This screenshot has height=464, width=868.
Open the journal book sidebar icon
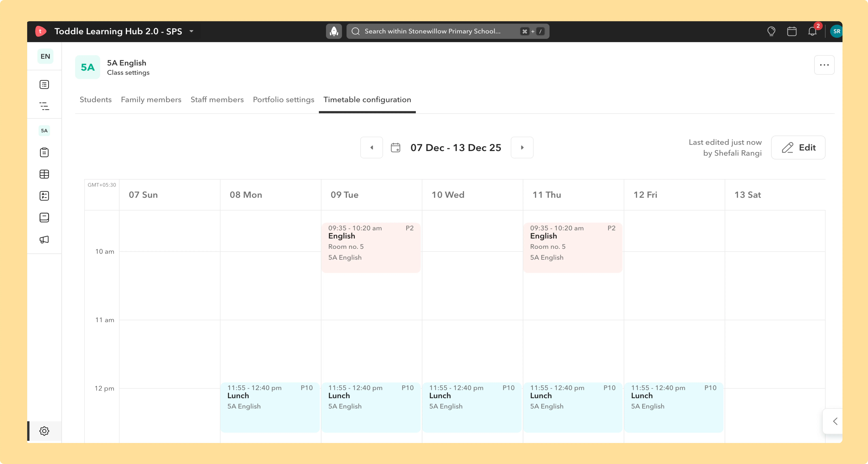(x=44, y=218)
